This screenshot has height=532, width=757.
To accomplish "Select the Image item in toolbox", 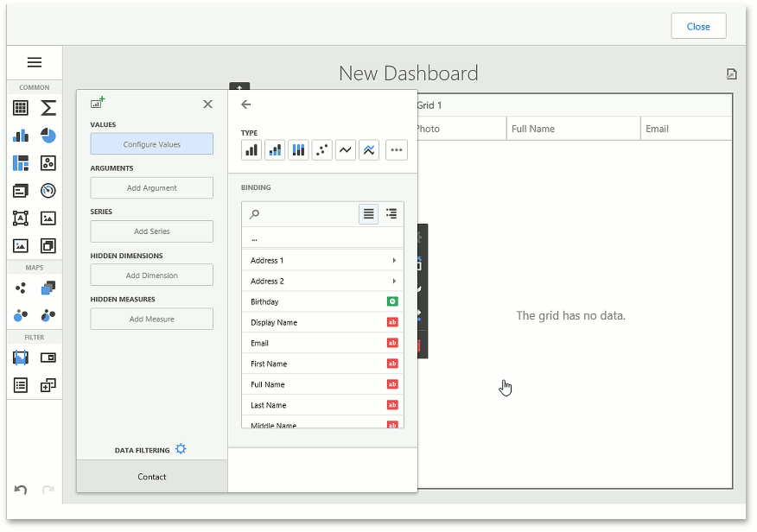I will [x=48, y=218].
